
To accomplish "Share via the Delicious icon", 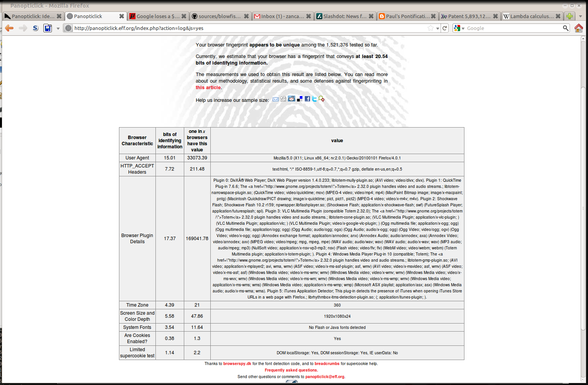I will coord(300,99).
